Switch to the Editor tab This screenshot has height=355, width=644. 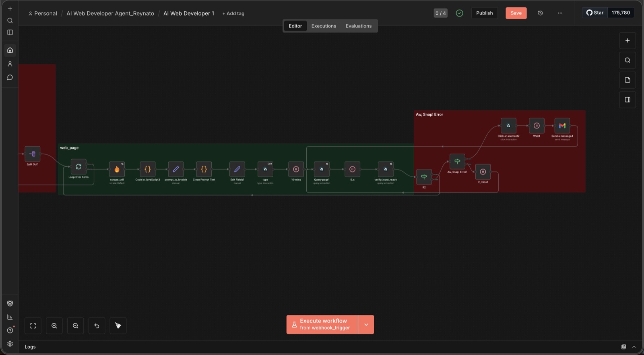click(x=295, y=26)
